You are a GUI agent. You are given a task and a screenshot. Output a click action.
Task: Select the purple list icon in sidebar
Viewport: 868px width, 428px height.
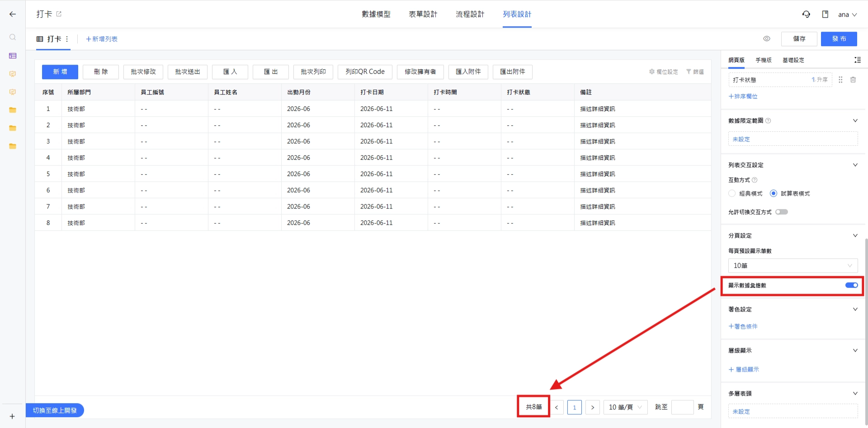pos(13,56)
